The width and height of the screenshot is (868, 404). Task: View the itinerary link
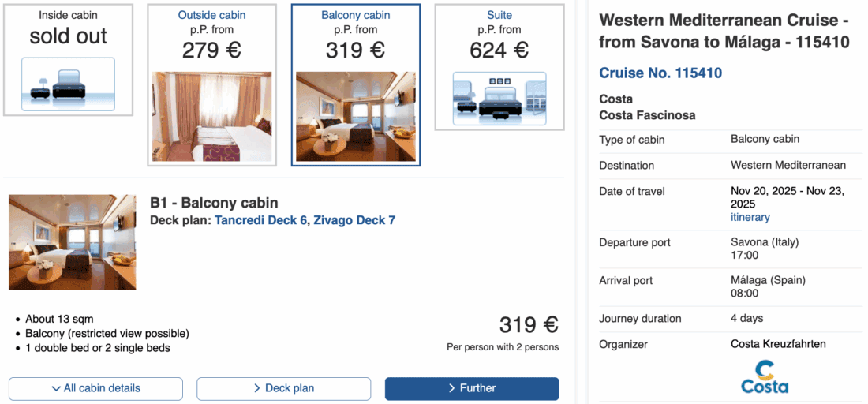tap(750, 217)
